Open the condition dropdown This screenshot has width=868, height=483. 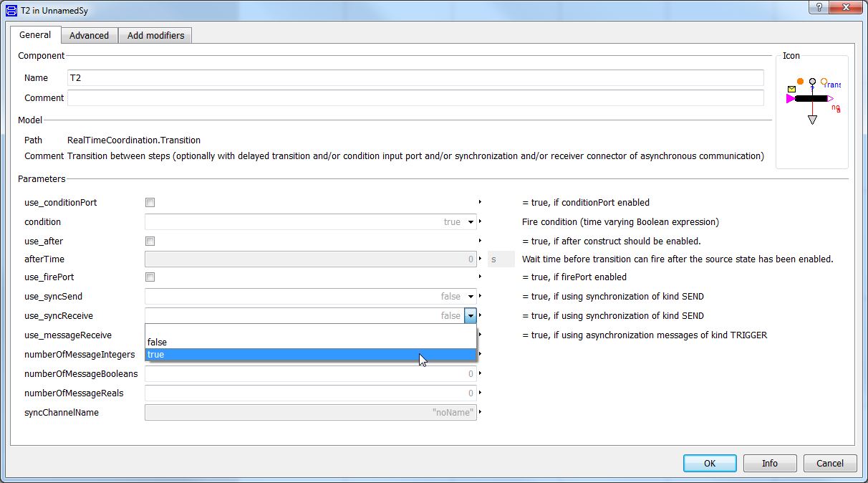pyautogui.click(x=471, y=222)
